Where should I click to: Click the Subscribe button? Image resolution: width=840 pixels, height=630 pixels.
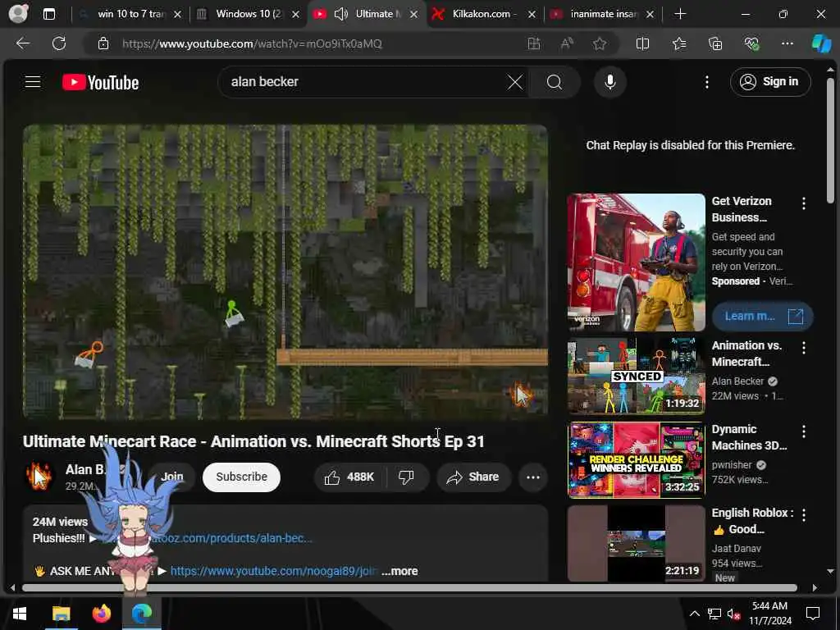[242, 477]
